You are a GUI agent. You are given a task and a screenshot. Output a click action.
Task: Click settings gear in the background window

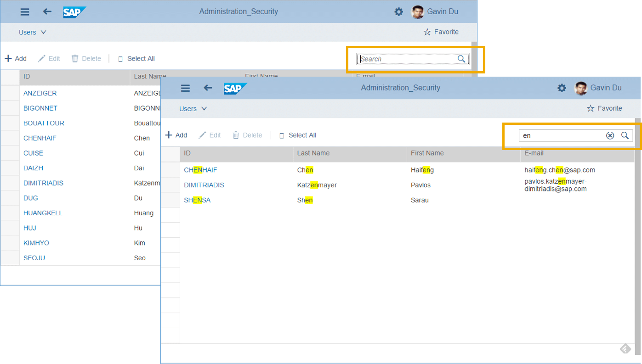398,12
